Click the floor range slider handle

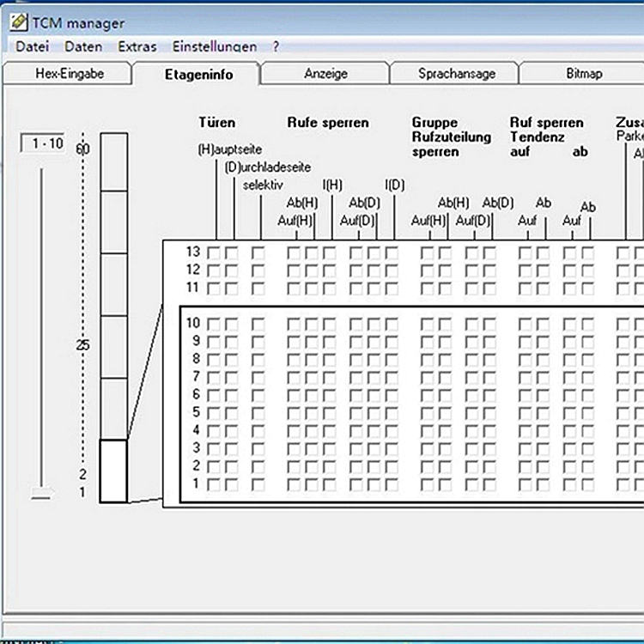pyautogui.click(x=40, y=493)
